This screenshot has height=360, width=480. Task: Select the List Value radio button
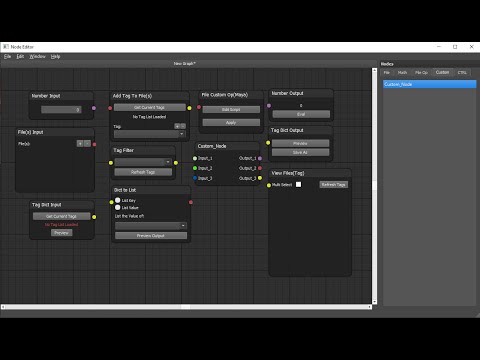[118, 208]
